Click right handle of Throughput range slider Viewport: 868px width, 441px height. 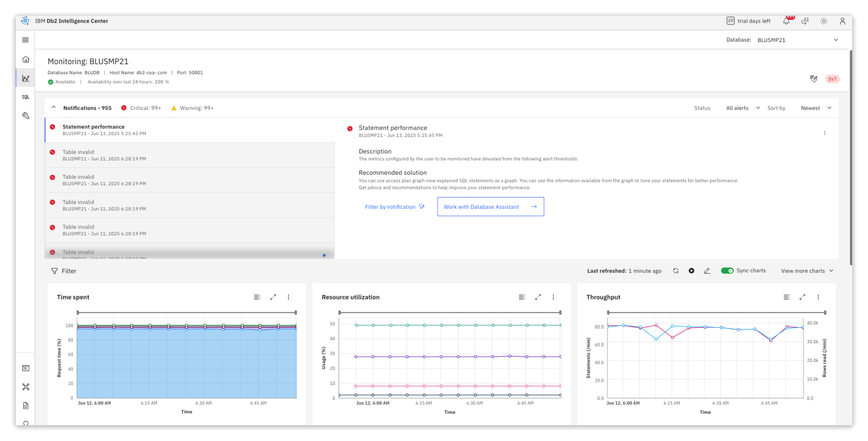(x=825, y=312)
